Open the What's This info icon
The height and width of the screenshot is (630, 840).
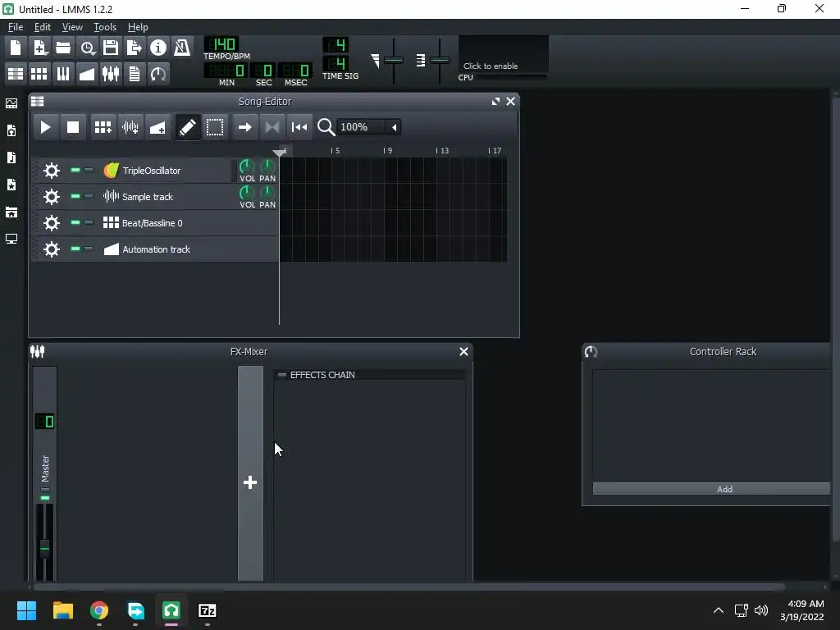tap(158, 48)
